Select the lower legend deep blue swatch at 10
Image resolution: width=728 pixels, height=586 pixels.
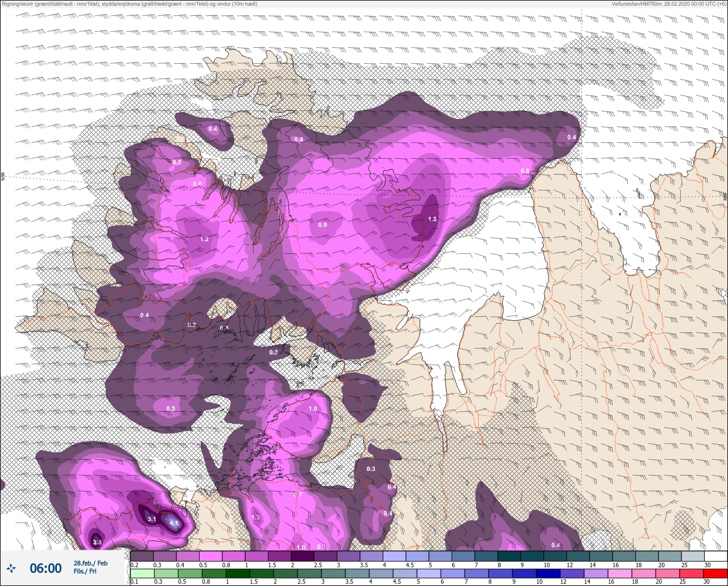pos(548,573)
